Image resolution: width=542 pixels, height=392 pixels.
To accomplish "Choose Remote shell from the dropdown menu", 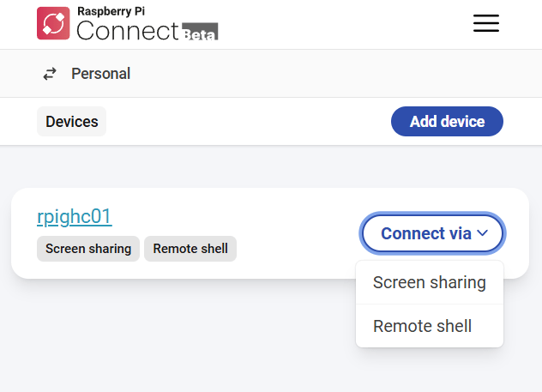I will coord(422,326).
